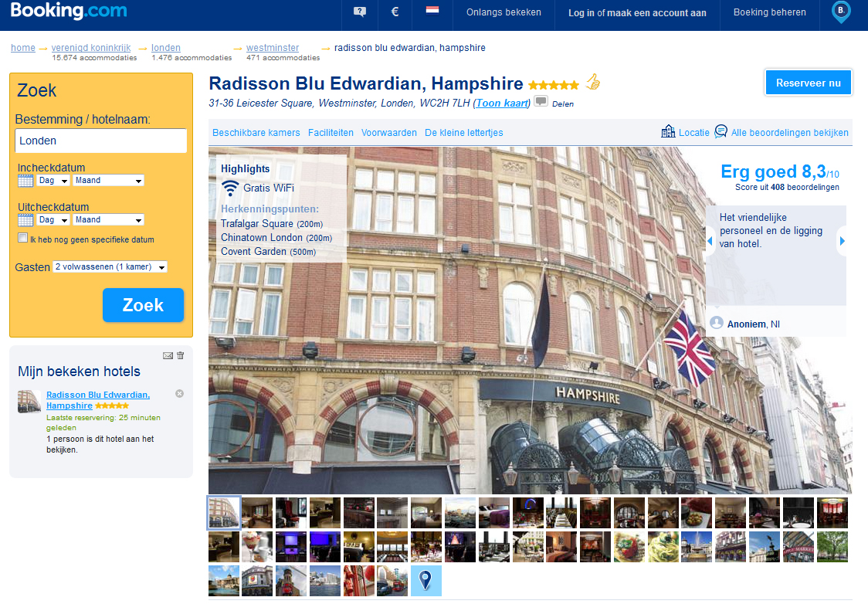Clear viewed hotels with the trash icon
This screenshot has height=604, width=868.
point(180,355)
